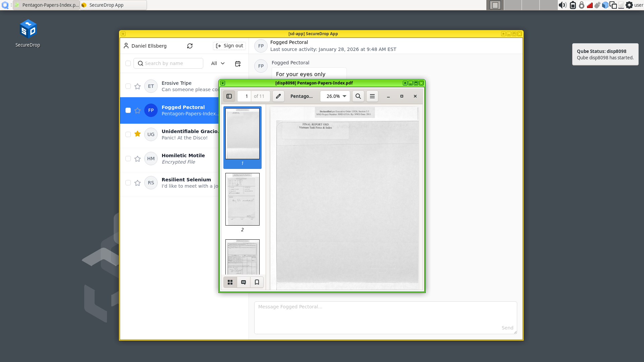Switch sidebar to thumbnails grid view
644x362 pixels.
(x=230, y=282)
